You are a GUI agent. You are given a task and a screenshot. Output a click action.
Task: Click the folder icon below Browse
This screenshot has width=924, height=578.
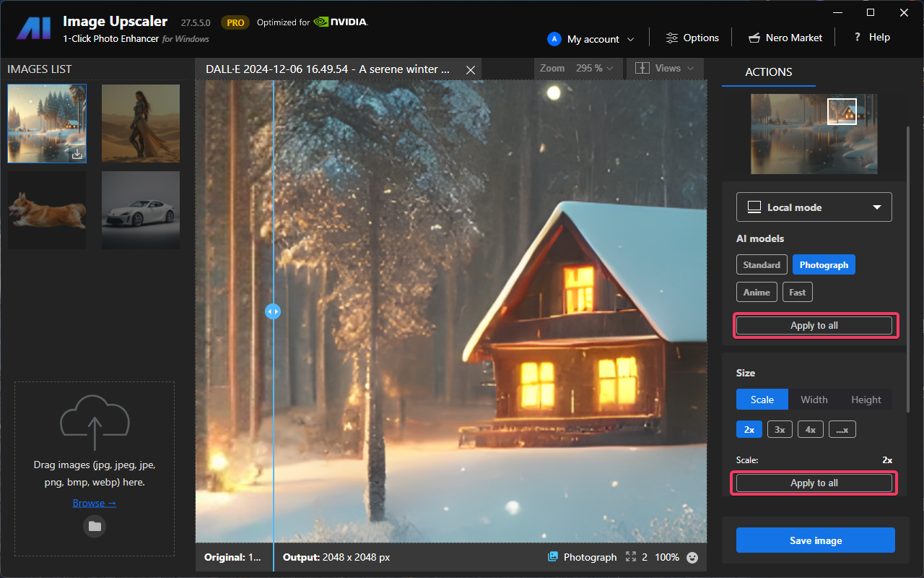coord(95,526)
